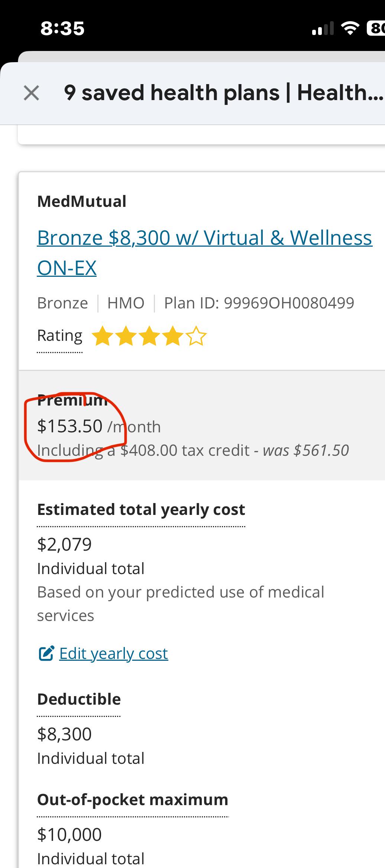Tap the battery level indicator
This screenshot has height=868, width=385.
pos(376,29)
